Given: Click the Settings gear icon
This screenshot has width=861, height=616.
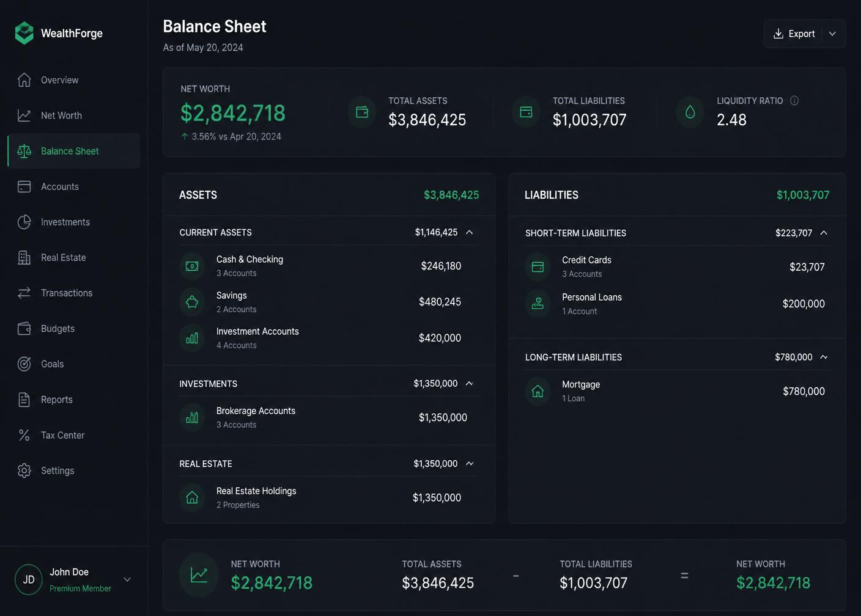Looking at the screenshot, I should coord(24,471).
